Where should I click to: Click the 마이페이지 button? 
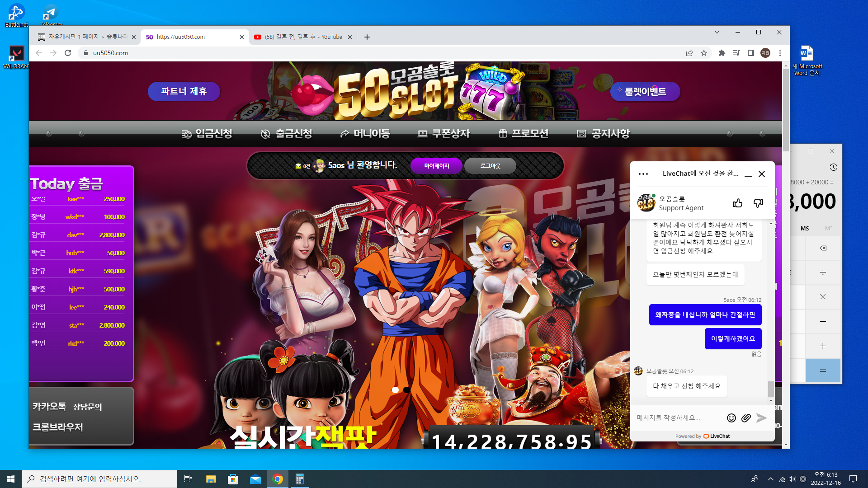click(436, 166)
